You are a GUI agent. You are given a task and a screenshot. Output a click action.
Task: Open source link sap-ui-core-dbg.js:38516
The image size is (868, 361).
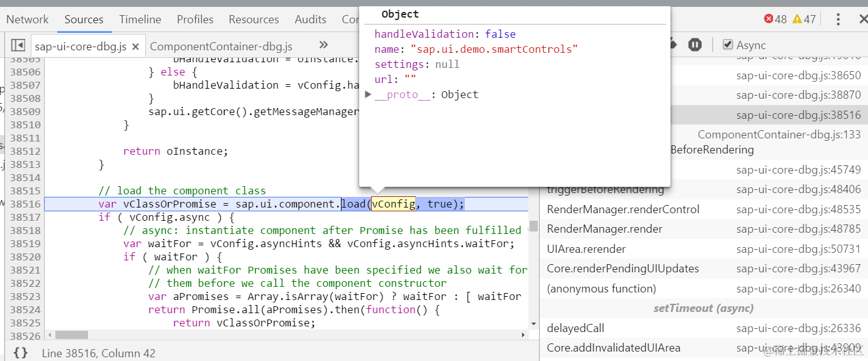798,114
